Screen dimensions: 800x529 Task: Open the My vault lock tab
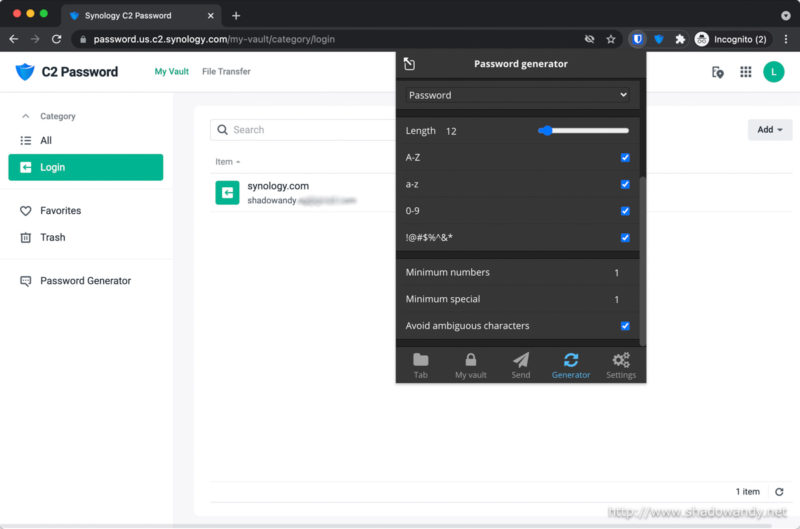coord(470,365)
